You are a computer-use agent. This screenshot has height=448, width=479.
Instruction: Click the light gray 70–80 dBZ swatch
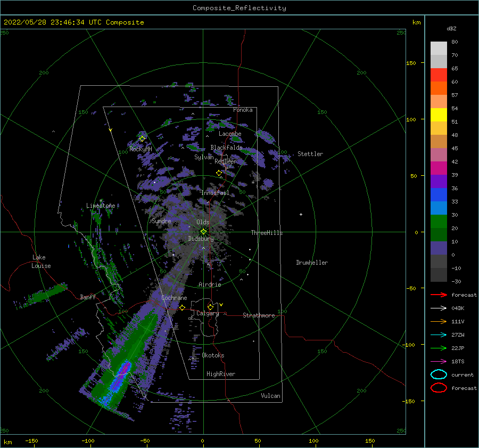tap(439, 48)
